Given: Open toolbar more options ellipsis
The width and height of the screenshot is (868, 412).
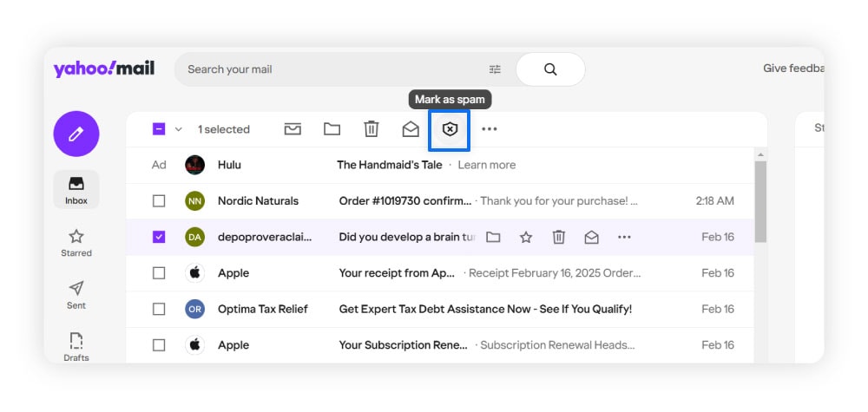Looking at the screenshot, I should pyautogui.click(x=490, y=129).
